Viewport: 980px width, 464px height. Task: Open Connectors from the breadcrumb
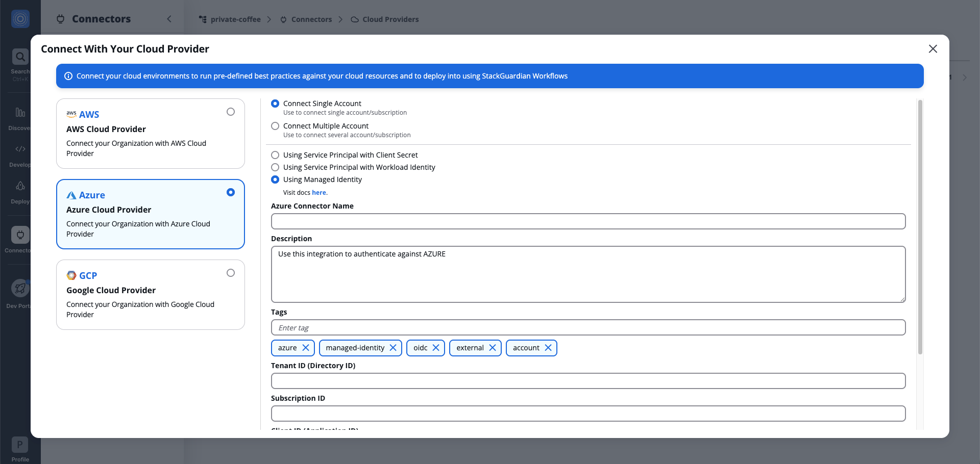311,19
